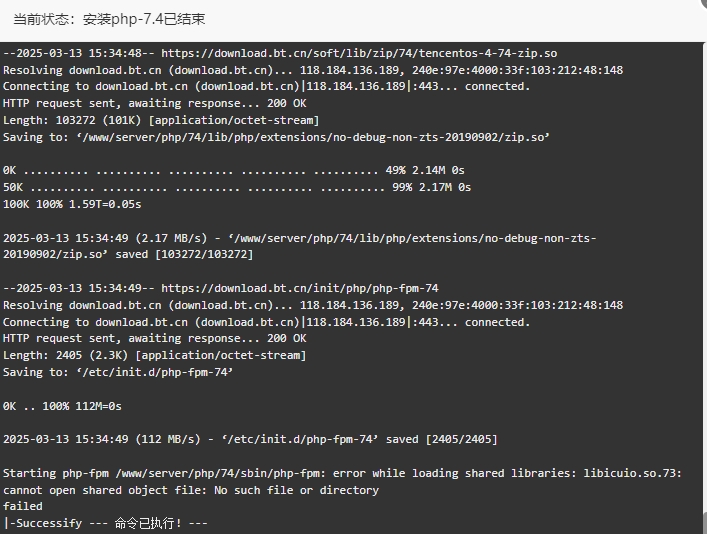Image resolution: width=707 pixels, height=534 pixels.
Task: Click the 'Successify --- 命令已执行' line
Action: click(x=106, y=523)
